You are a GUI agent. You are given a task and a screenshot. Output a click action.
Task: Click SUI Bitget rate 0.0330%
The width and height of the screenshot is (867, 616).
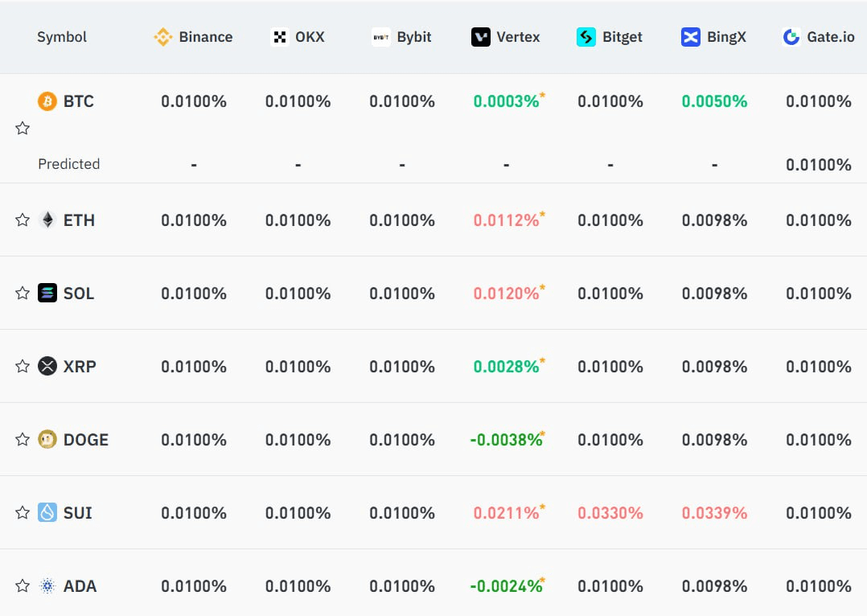tap(610, 512)
